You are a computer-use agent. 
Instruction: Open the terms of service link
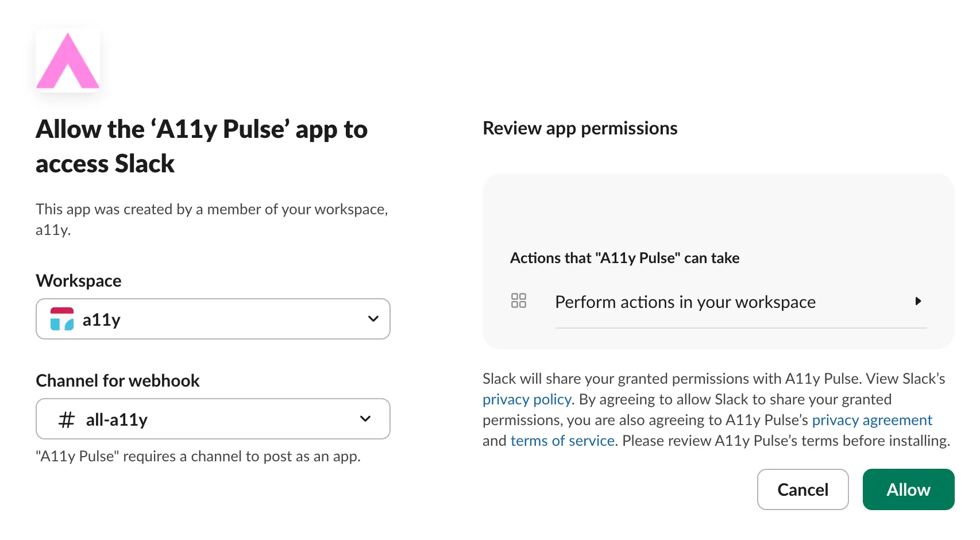tap(562, 441)
